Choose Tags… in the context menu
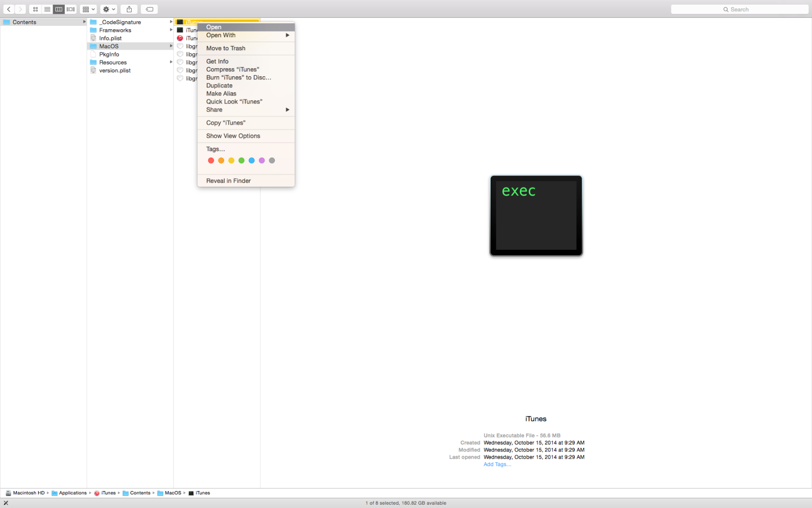 pos(246,149)
